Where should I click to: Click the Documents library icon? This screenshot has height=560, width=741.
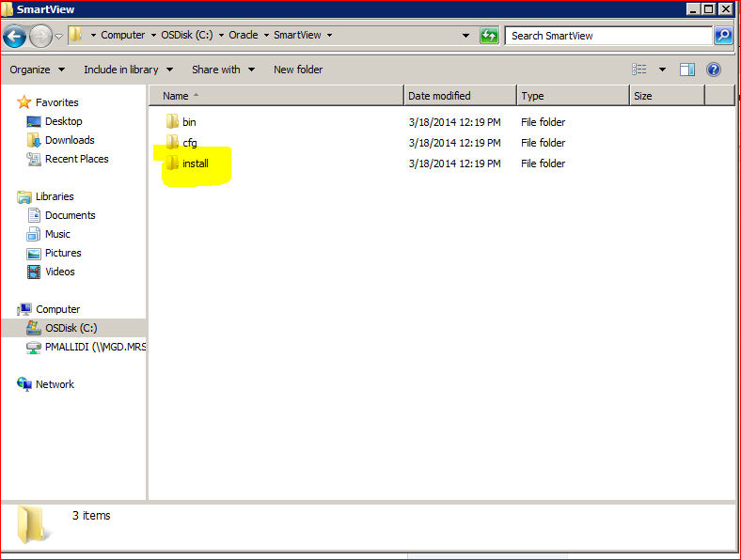coord(34,215)
